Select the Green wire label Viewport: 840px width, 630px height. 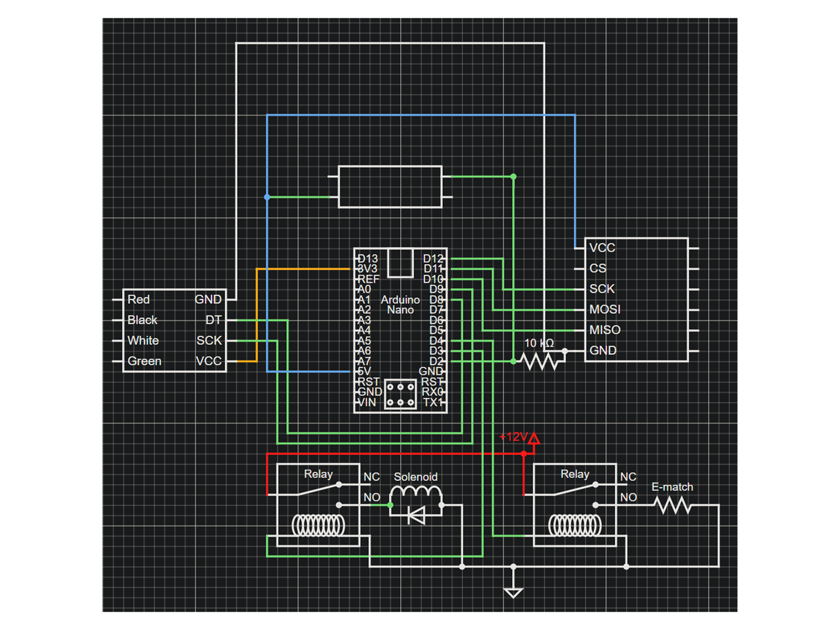tap(144, 361)
